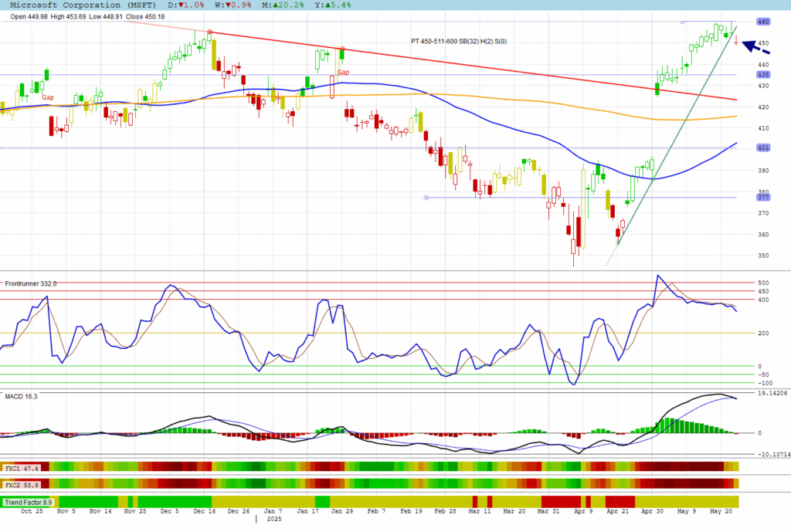Click the red trendline anchor marker at Dec 16 high
The width and height of the screenshot is (791, 532).
coord(210,32)
